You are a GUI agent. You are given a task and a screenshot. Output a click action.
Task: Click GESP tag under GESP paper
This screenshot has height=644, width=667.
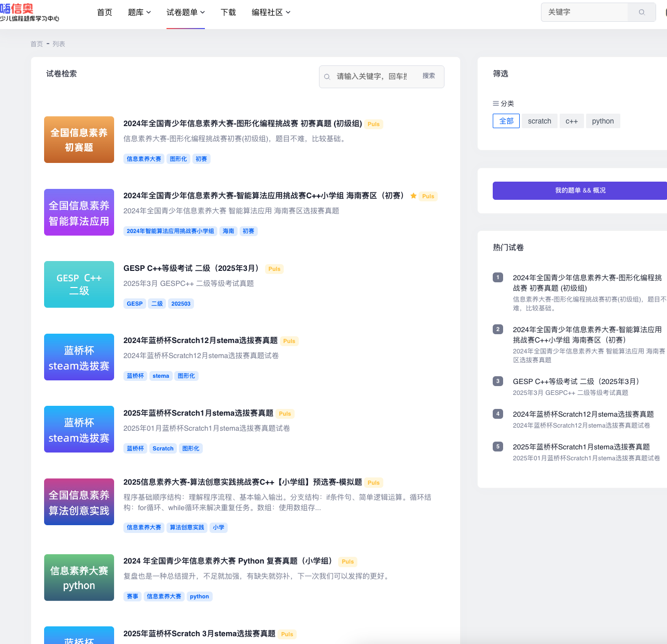point(135,304)
